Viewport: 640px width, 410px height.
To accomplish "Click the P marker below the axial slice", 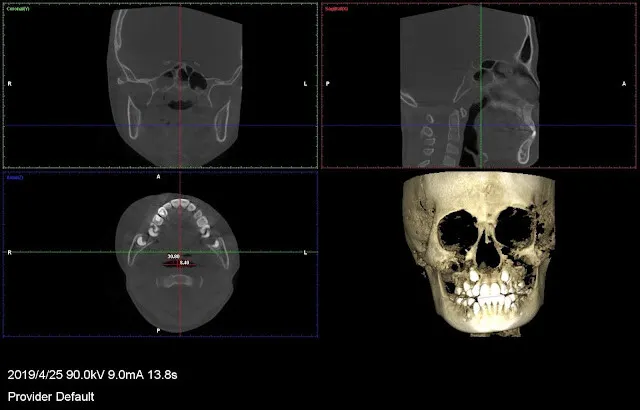I will [158, 330].
